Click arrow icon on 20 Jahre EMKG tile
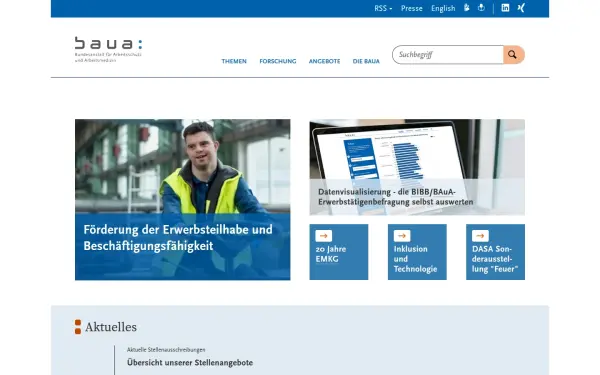The height and width of the screenshot is (375, 600). coord(324,236)
